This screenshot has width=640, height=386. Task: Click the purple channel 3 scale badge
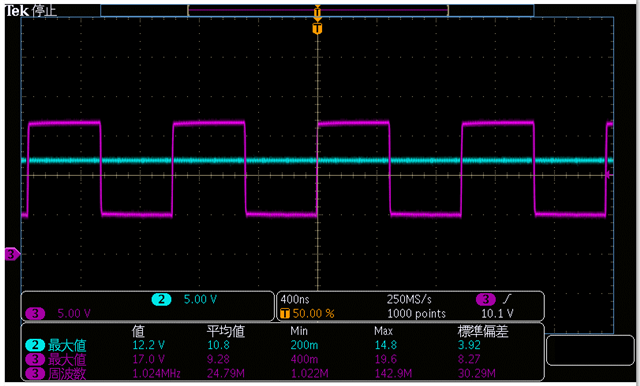pos(35,313)
